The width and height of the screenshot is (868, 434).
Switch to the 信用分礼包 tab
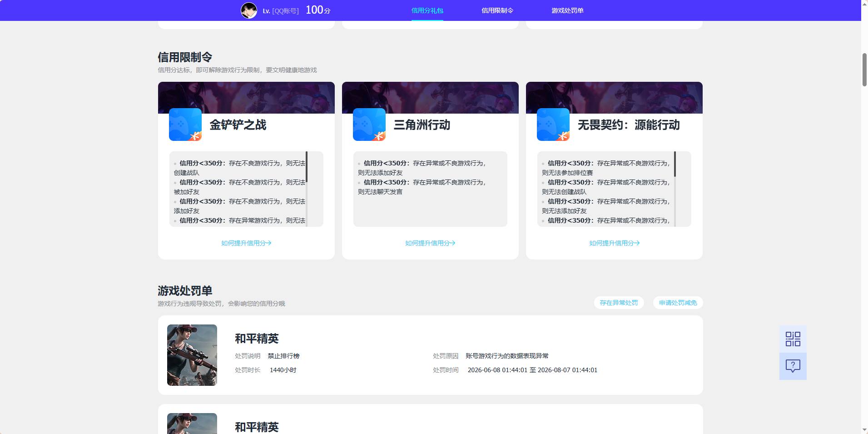427,10
